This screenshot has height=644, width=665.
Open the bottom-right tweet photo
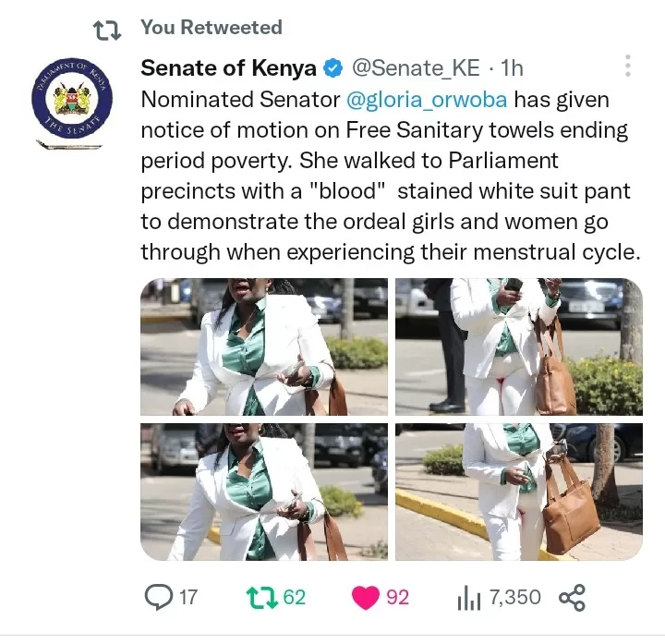519,492
